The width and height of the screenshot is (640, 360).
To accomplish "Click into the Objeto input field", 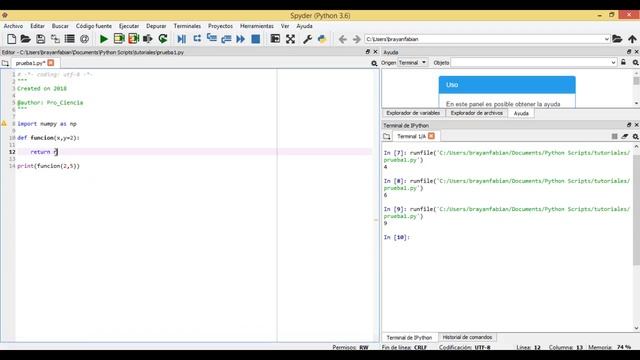I will click(530, 62).
